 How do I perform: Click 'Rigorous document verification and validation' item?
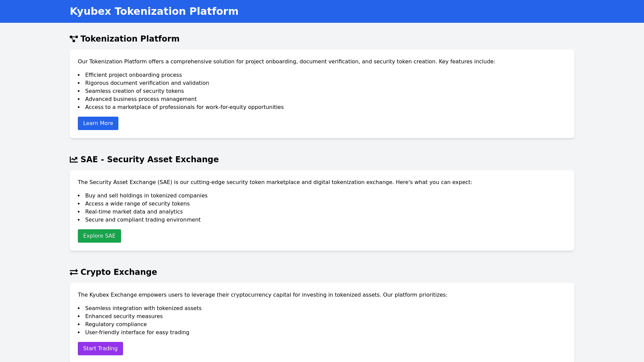[x=147, y=83]
